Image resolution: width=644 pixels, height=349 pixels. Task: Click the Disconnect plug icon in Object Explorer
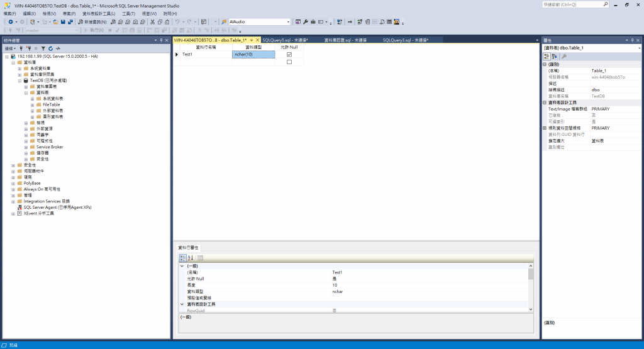[28, 48]
